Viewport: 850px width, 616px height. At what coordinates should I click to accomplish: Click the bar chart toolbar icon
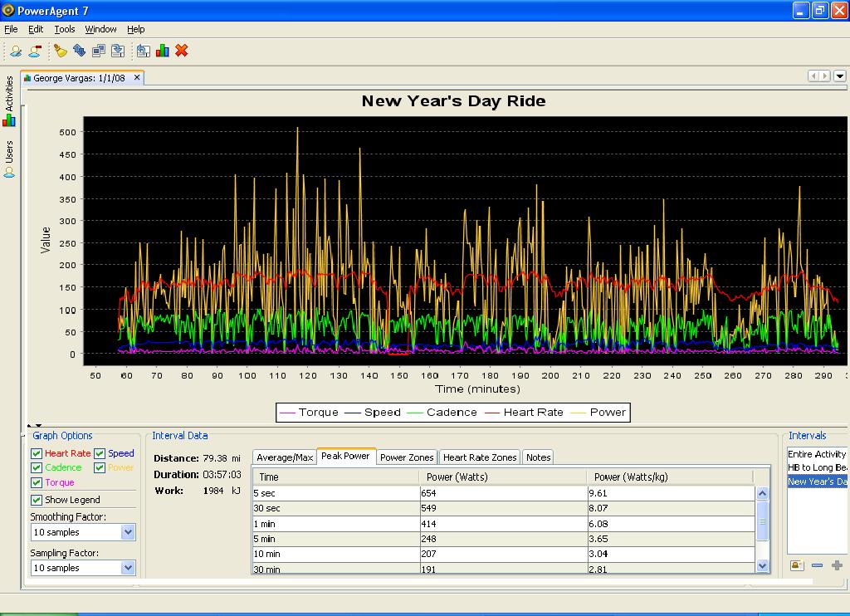point(163,51)
